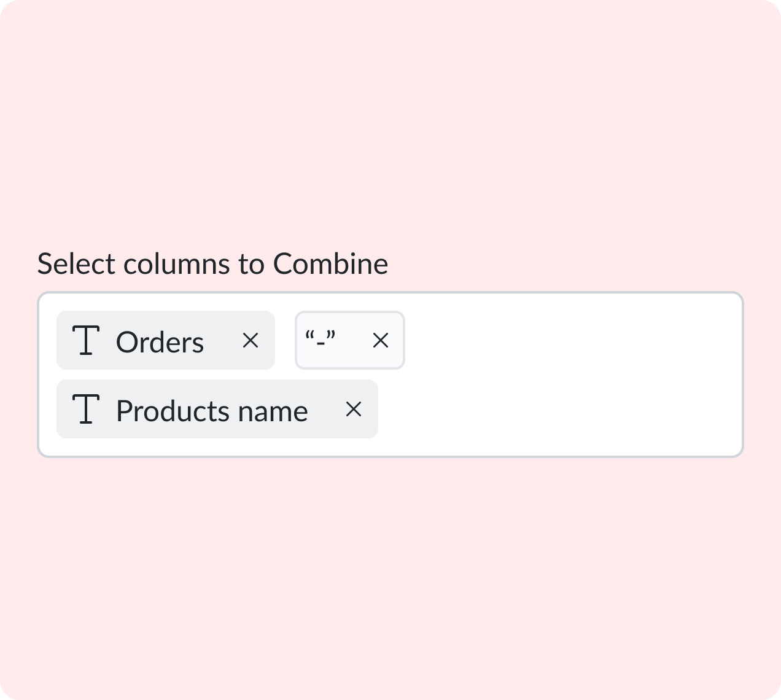781x700 pixels.
Task: Select the "-" separator text
Action: (x=321, y=338)
